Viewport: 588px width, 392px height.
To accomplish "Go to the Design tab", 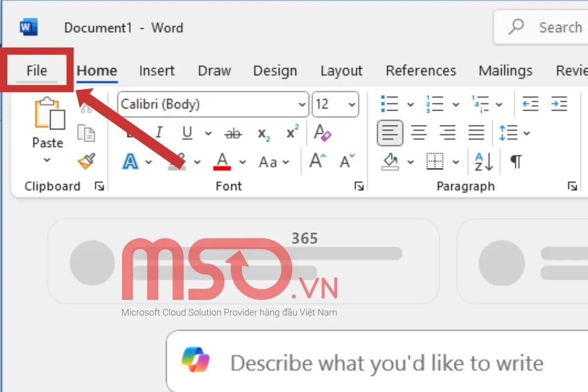I will [x=275, y=71].
